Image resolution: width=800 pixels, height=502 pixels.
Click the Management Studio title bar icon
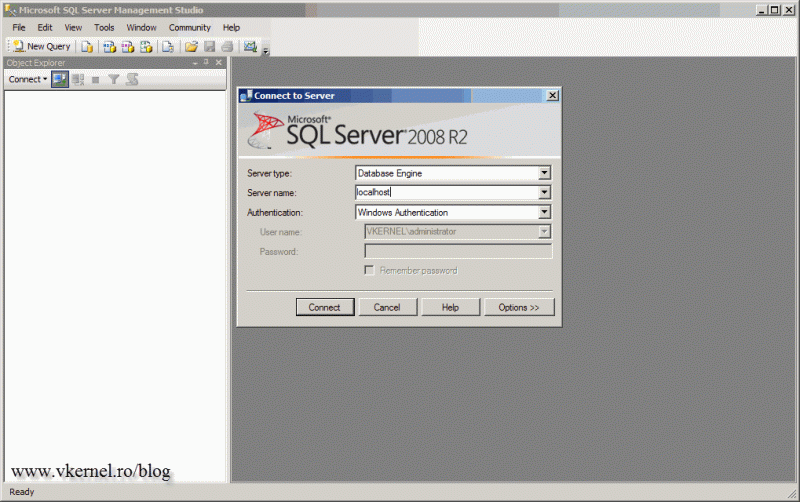point(10,10)
